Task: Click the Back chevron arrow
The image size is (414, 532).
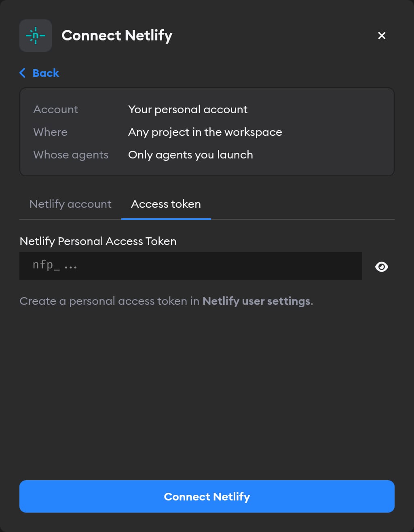Action: click(x=23, y=73)
